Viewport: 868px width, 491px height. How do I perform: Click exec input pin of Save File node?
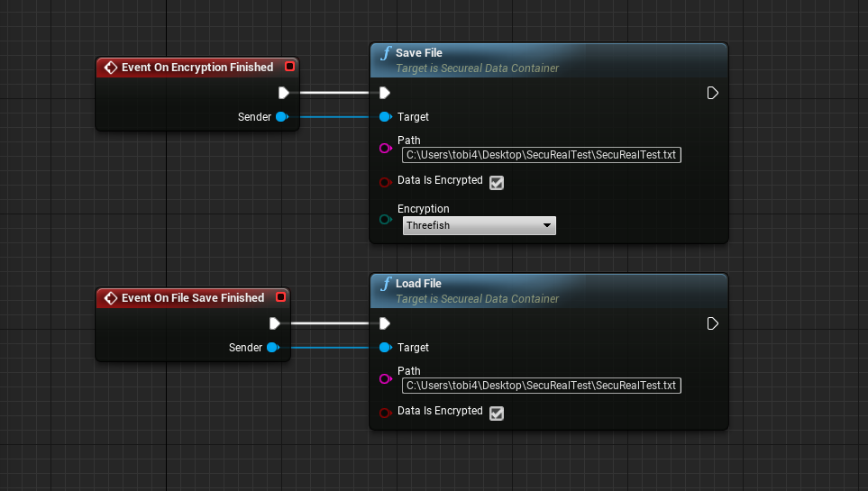(x=385, y=93)
